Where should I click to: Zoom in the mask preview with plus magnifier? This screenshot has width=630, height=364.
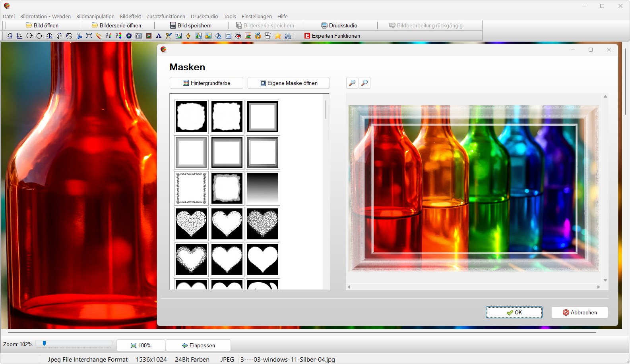[x=352, y=83]
